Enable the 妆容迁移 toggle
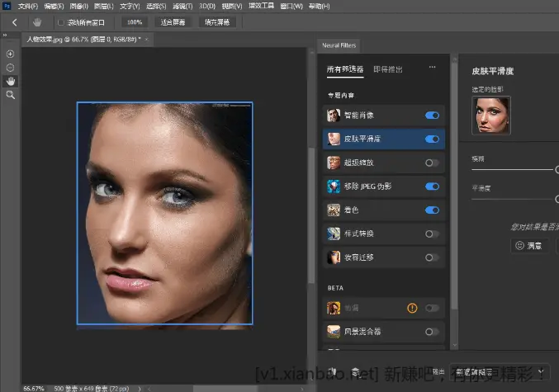 click(x=432, y=257)
